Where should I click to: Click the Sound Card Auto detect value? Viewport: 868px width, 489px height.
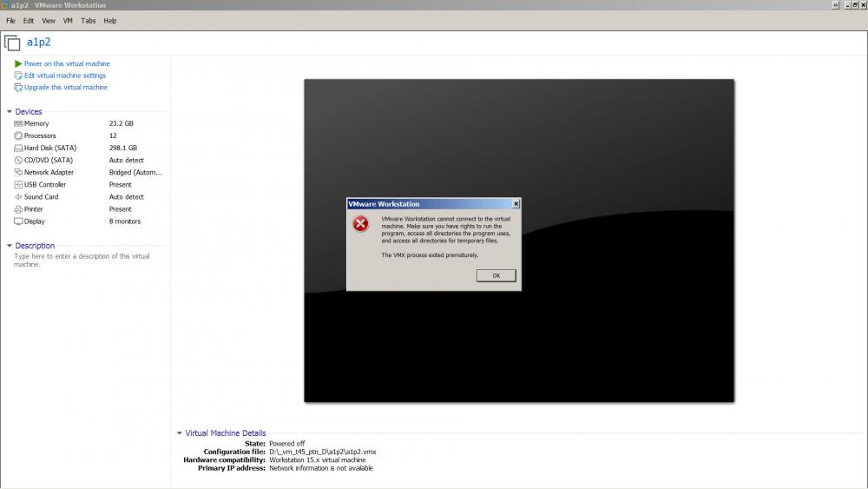[126, 196]
